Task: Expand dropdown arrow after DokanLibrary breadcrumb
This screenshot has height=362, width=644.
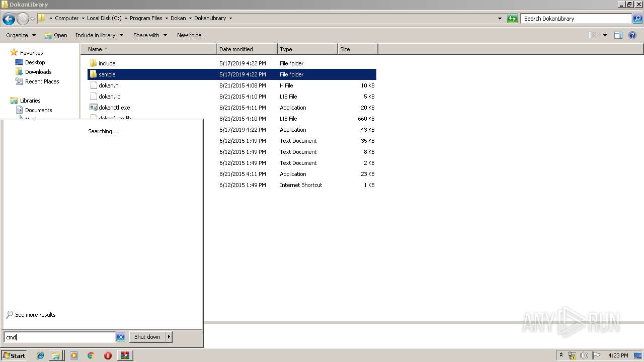Action: [x=230, y=18]
